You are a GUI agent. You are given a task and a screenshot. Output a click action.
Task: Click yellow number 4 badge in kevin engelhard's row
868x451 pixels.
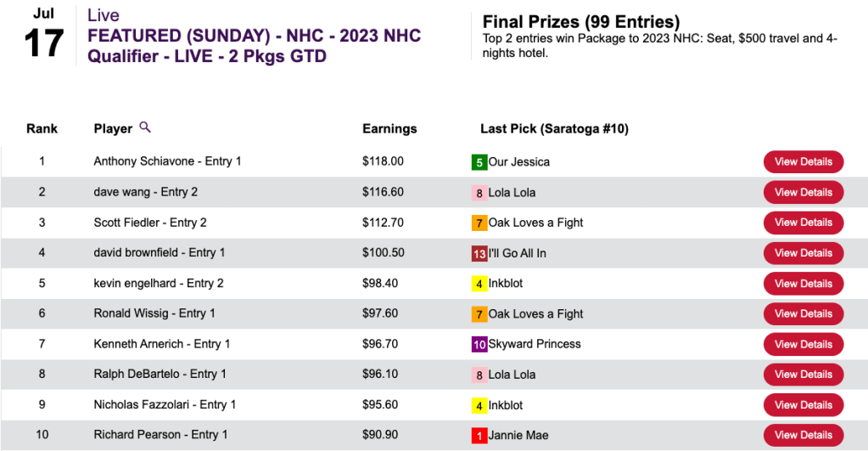479,284
